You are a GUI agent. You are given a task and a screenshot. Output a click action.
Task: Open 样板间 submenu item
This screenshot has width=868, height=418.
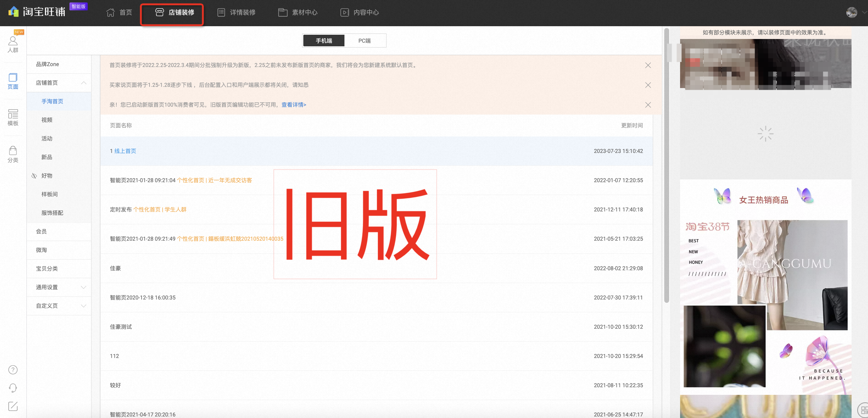click(59, 194)
